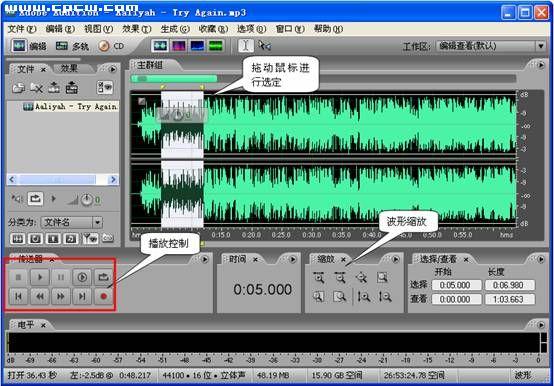Click zoom out full icon

[x=361, y=278]
